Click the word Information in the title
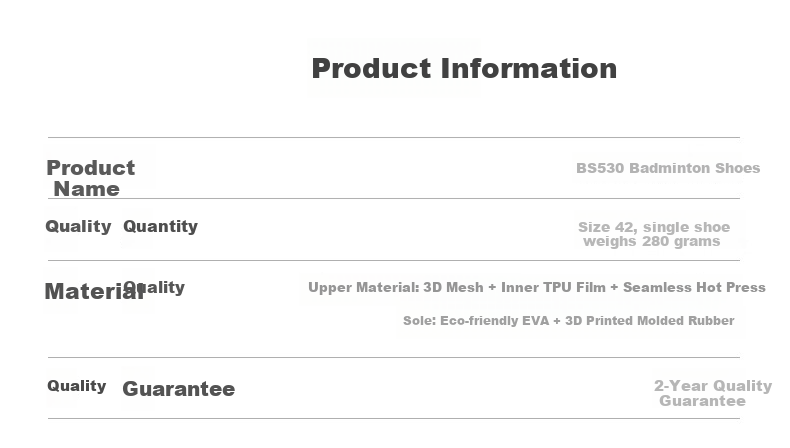Viewport: 790px width, 448px height. point(529,69)
